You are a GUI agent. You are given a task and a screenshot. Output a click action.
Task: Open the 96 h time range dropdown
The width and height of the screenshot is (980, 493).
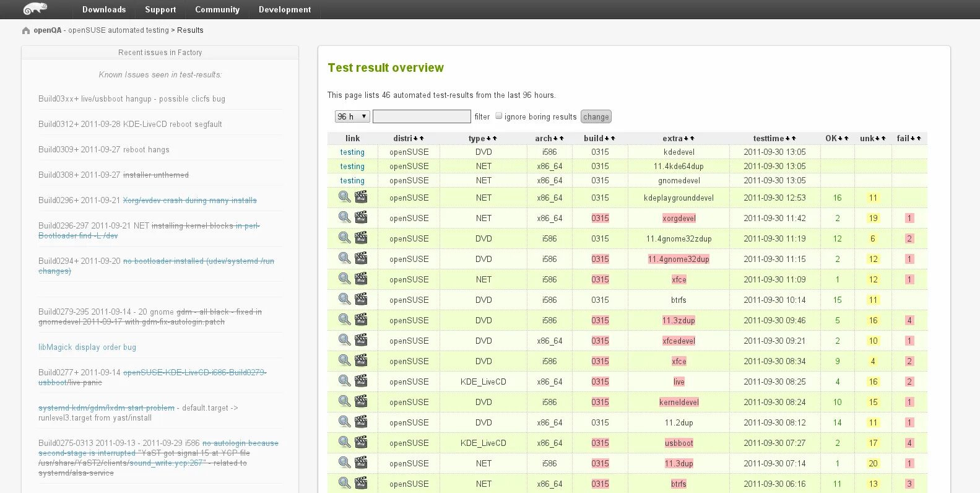[x=352, y=116]
